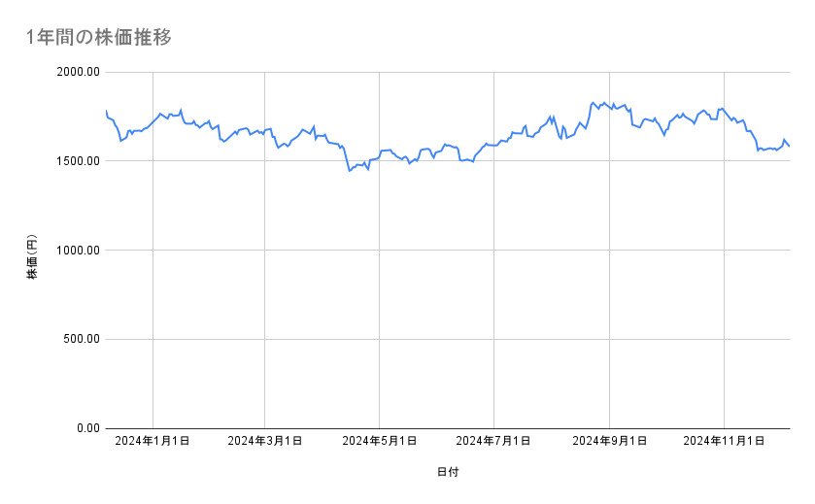Click the chart title 1年間の株価推移
This screenshot has width=815, height=504.
[100, 38]
